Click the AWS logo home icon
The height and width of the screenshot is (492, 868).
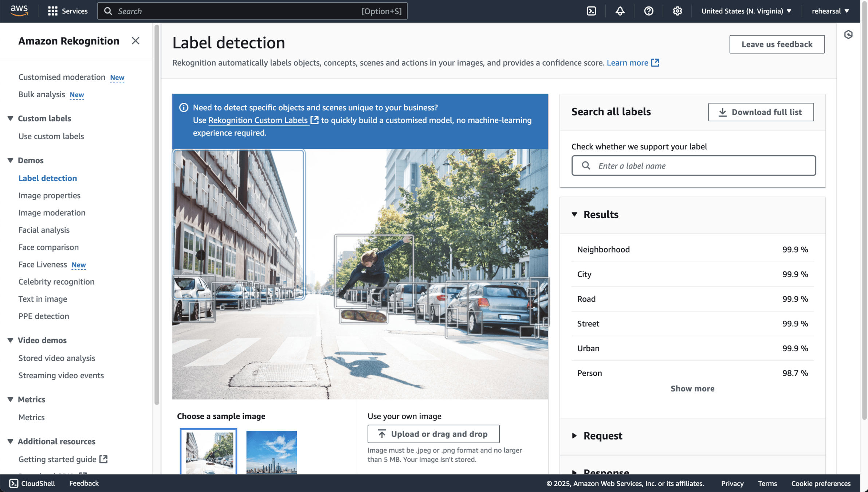[x=19, y=11]
